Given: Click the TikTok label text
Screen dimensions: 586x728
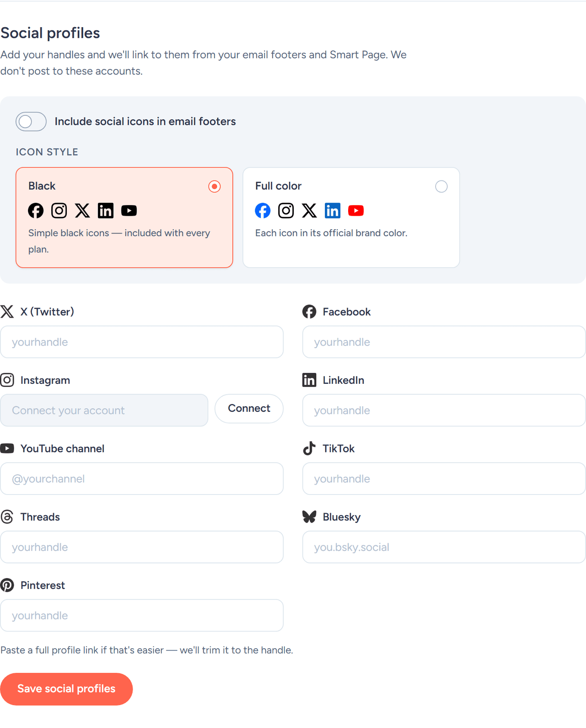Looking at the screenshot, I should pyautogui.click(x=339, y=449).
